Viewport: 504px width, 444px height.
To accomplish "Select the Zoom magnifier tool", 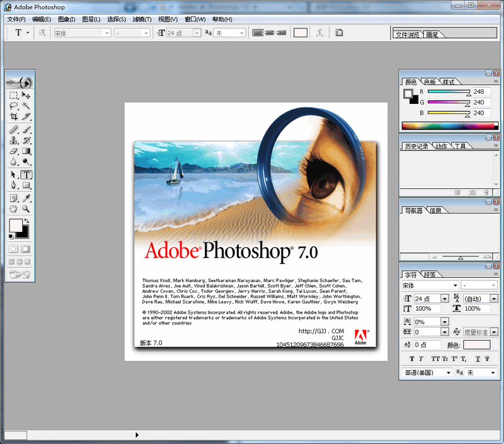I will click(x=26, y=208).
